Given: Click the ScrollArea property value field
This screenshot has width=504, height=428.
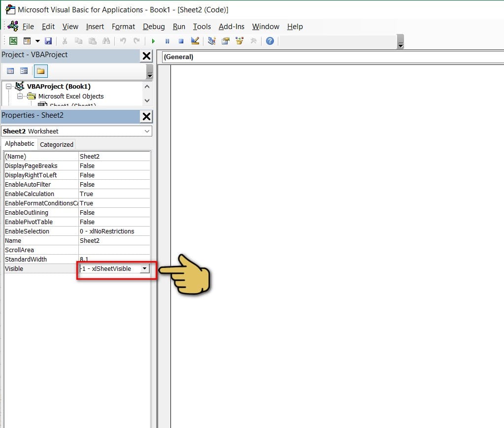Looking at the screenshot, I should (x=114, y=250).
